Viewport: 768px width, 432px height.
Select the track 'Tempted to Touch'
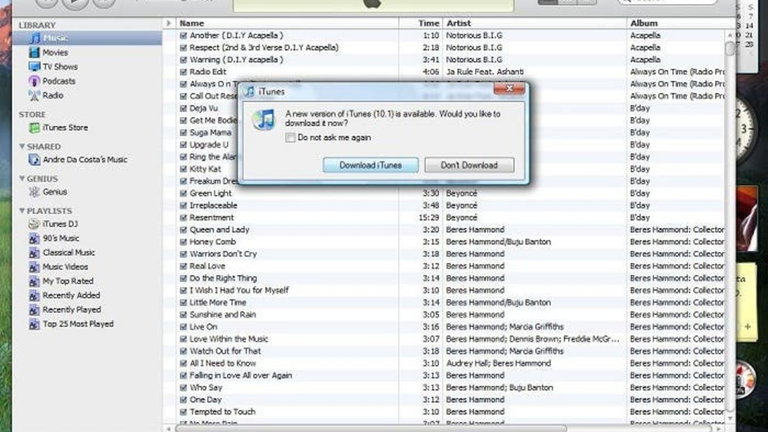click(222, 412)
